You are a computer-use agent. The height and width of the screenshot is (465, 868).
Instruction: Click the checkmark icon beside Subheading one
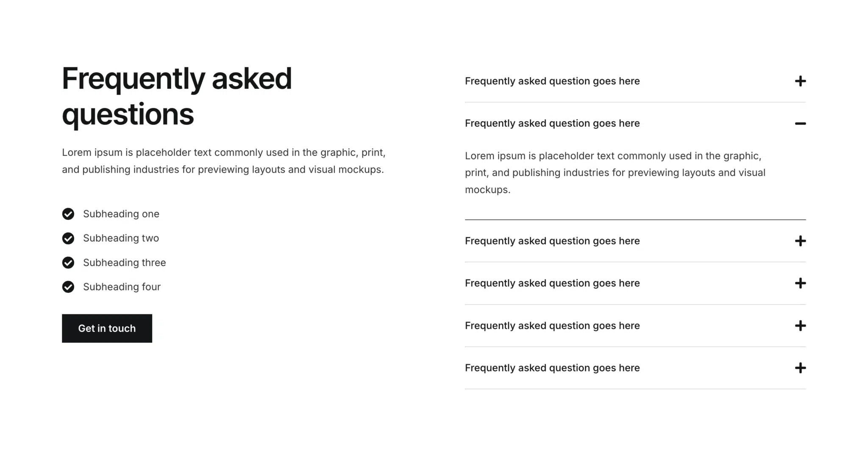pyautogui.click(x=68, y=214)
